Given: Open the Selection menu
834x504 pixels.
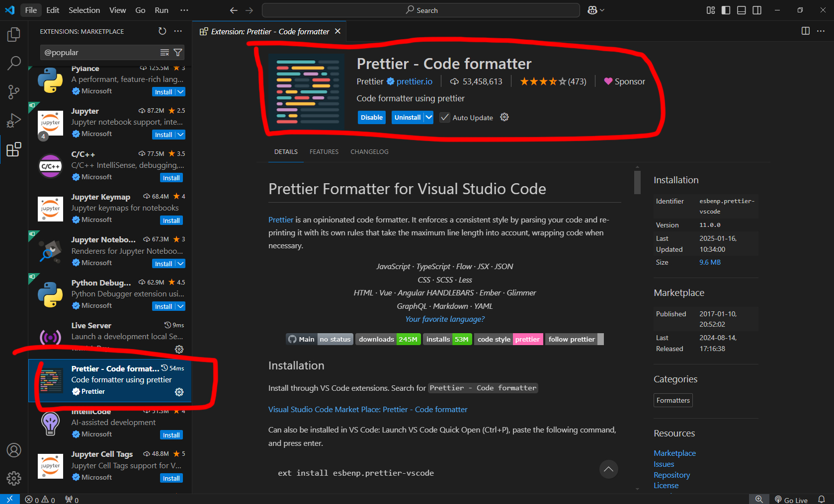Looking at the screenshot, I should [x=84, y=10].
